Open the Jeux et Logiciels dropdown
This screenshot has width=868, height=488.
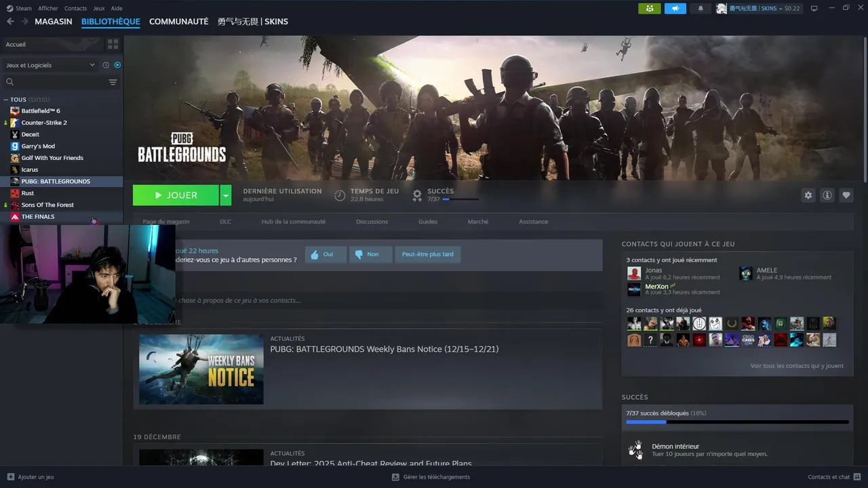(x=50, y=65)
